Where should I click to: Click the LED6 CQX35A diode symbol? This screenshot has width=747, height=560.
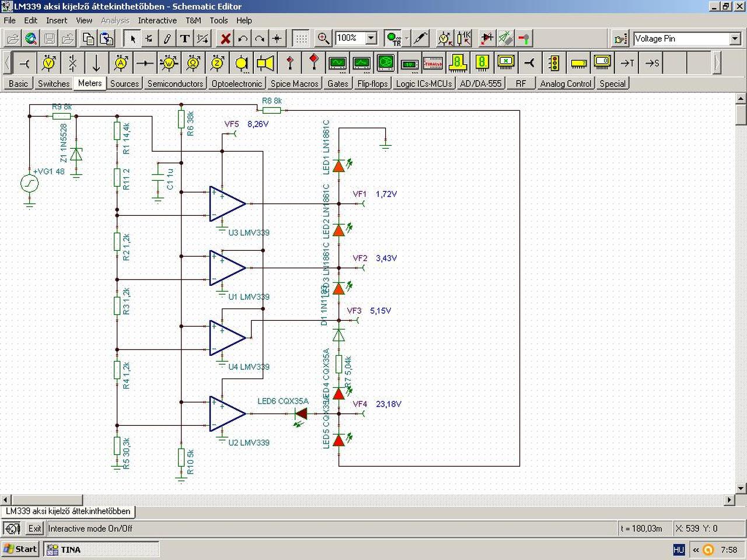pyautogui.click(x=301, y=414)
